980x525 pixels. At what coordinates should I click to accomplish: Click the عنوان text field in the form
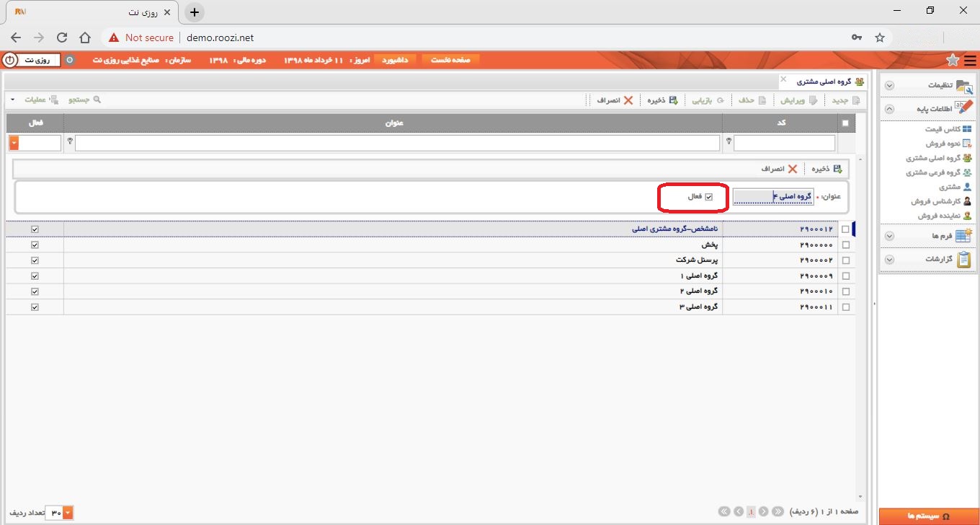coord(773,197)
